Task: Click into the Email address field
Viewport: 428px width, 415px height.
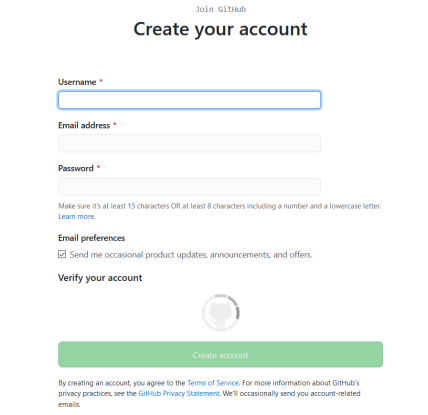Action: point(189,143)
